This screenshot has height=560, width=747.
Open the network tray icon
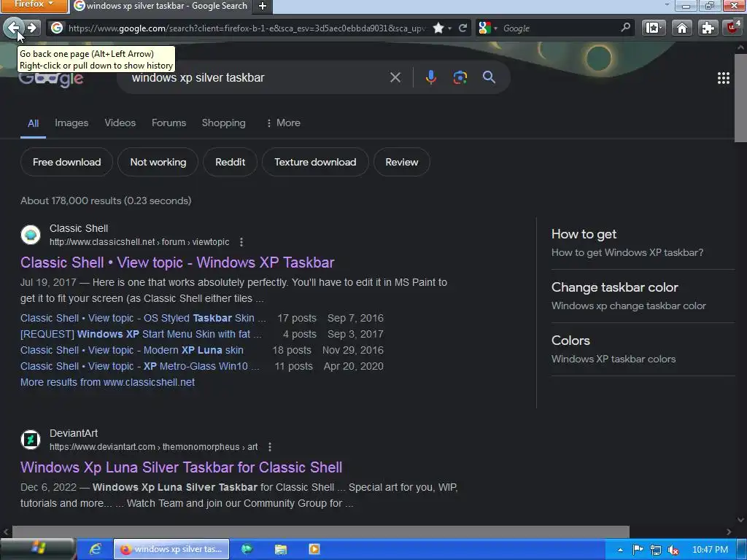coord(655,550)
